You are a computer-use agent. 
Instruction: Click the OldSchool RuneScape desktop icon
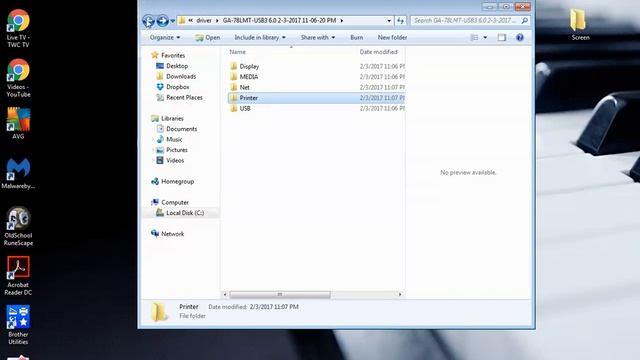point(18,227)
